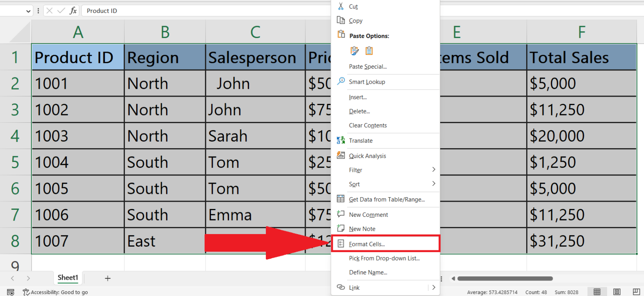Switch to Page Break Preview
The height and width of the screenshot is (296, 644).
pyautogui.click(x=636, y=292)
